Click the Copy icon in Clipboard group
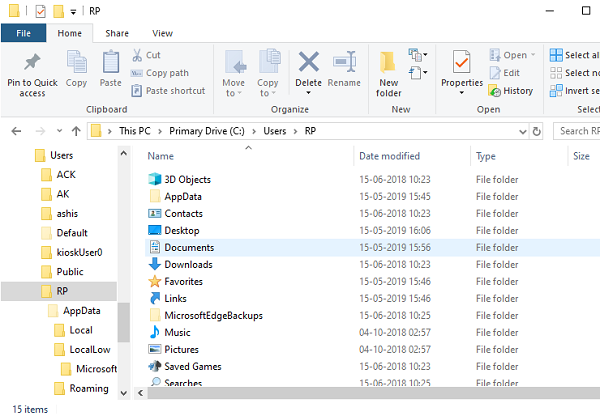 77,62
